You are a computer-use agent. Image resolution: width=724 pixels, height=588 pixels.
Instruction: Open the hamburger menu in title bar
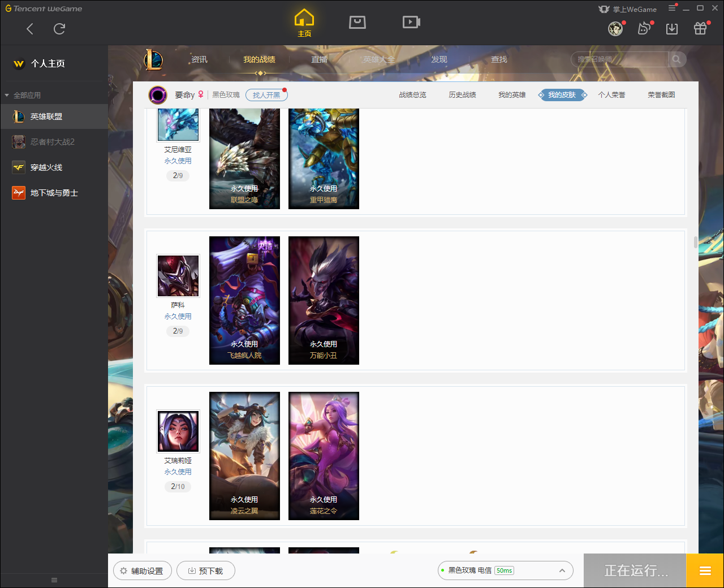coord(672,8)
